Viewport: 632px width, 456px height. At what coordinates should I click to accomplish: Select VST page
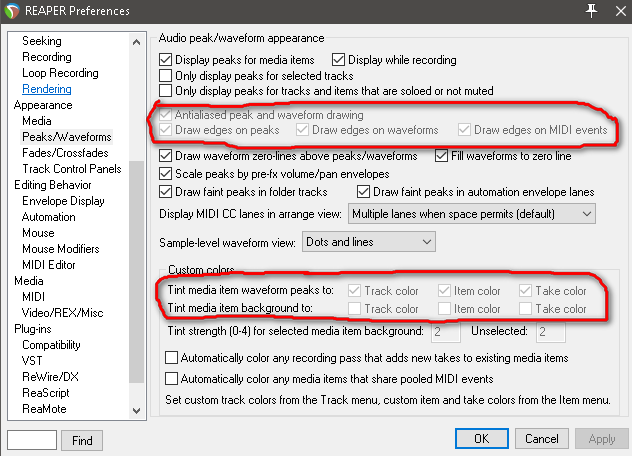pyautogui.click(x=32, y=361)
